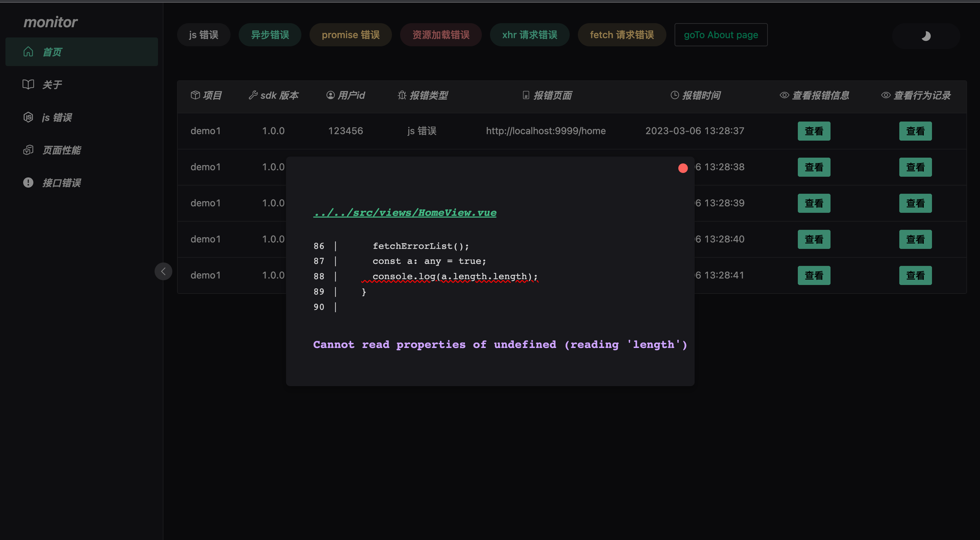The height and width of the screenshot is (540, 980).
Task: Trigger the fetch 请求错误 button
Action: [622, 35]
